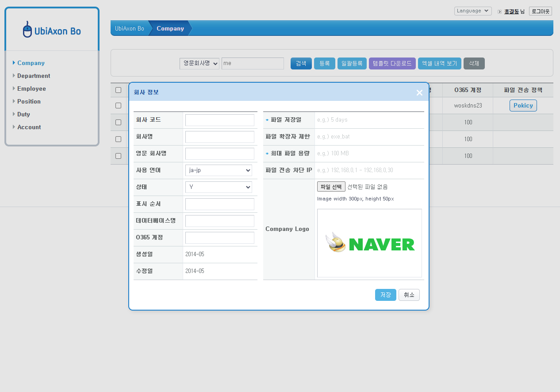Screen dimensions: 560x392
Task: Check the first table row checkbox
Action: coord(118,106)
